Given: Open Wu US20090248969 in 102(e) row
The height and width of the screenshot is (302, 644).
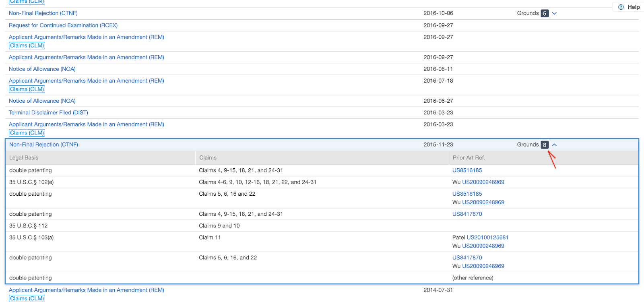Looking at the screenshot, I should [x=483, y=182].
